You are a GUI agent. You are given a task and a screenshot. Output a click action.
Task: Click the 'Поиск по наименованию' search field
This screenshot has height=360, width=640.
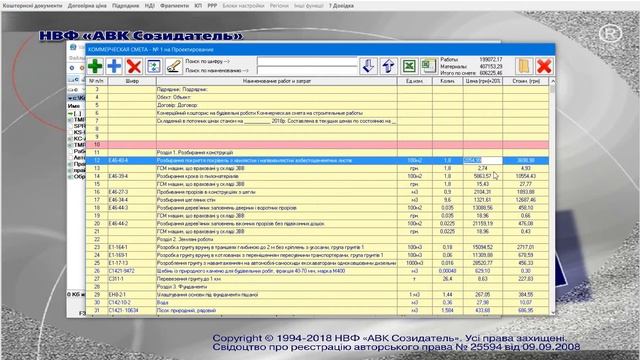(x=307, y=70)
